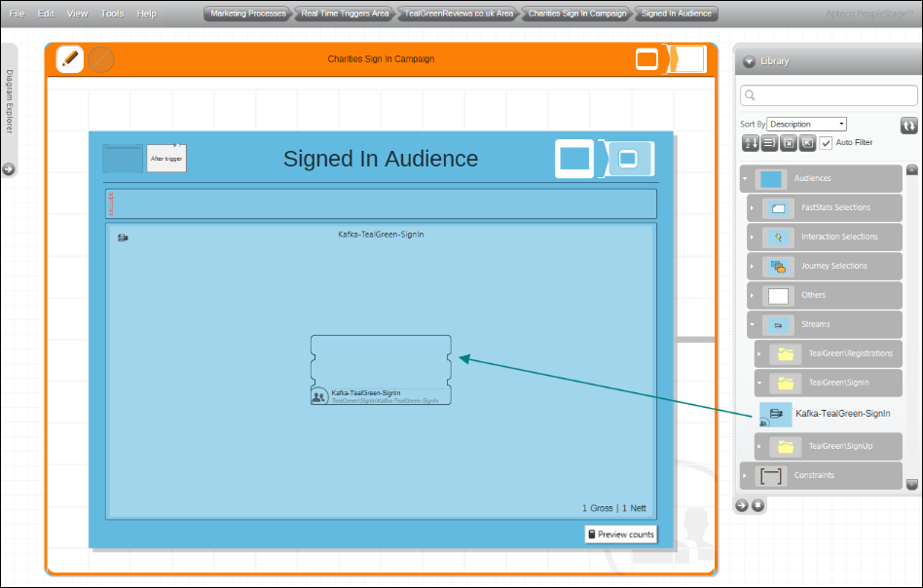This screenshot has width=923, height=588.
Task: Click the Audiences blue icon
Action: tap(770, 179)
